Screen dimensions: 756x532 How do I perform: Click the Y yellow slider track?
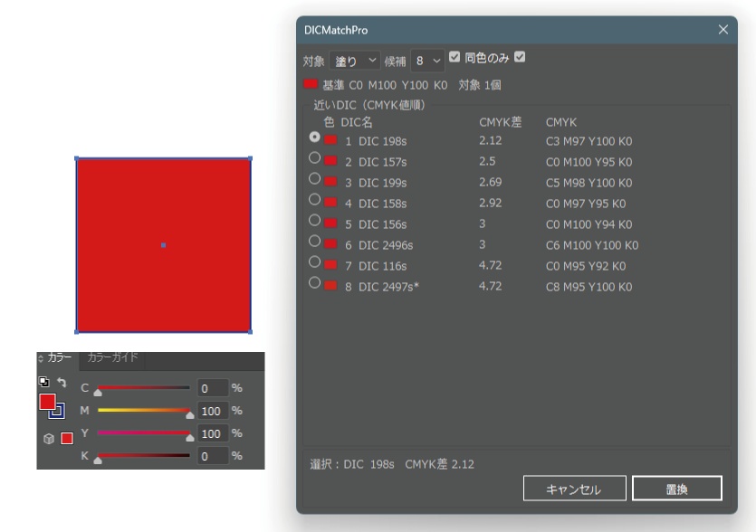(144, 432)
